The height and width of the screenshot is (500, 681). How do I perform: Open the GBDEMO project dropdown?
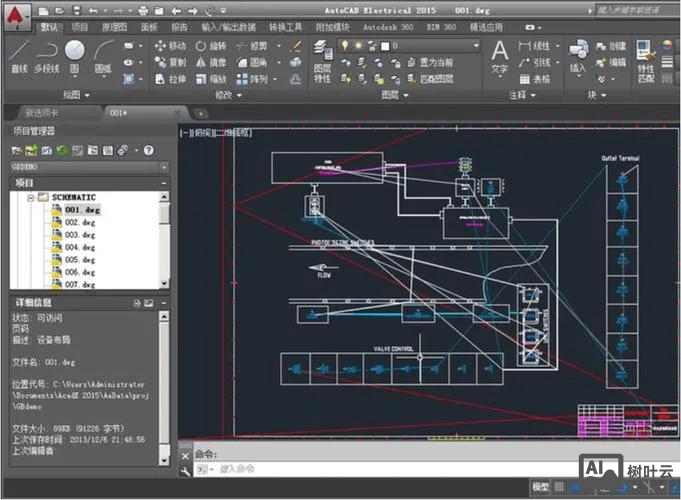(165, 167)
